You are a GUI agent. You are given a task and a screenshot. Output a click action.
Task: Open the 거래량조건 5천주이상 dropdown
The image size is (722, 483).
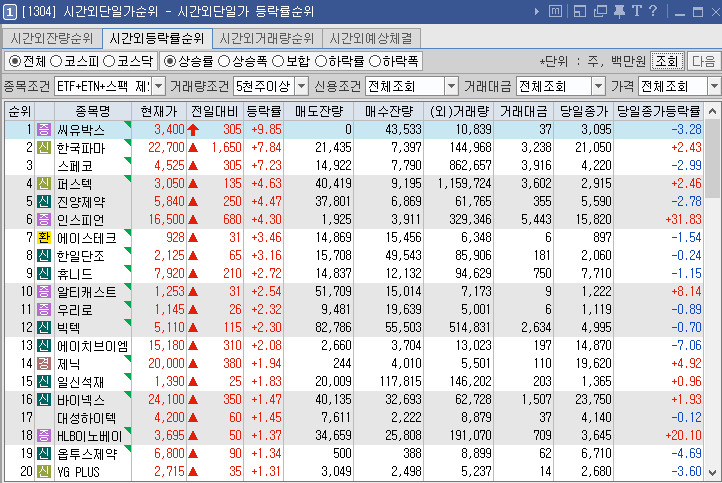pyautogui.click(x=301, y=86)
